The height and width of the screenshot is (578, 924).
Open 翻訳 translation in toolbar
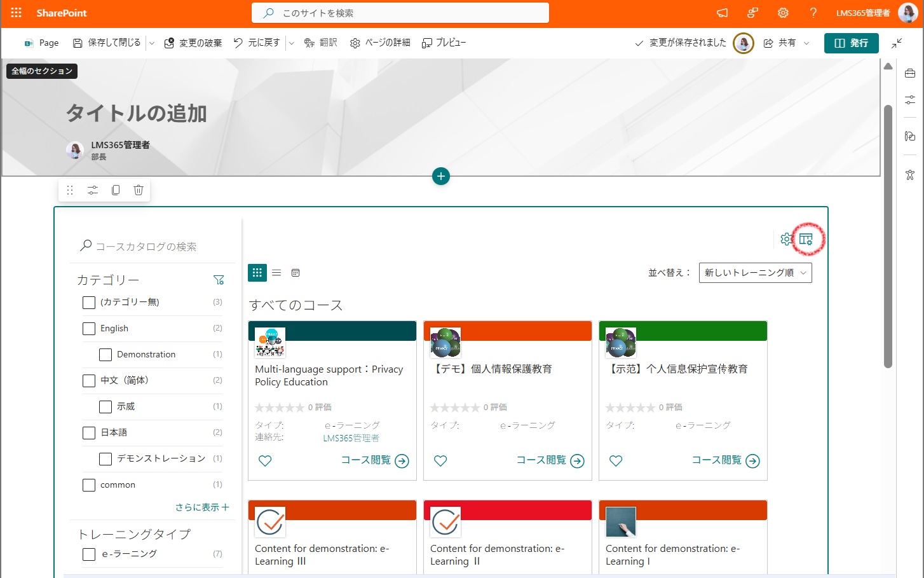pyautogui.click(x=321, y=43)
